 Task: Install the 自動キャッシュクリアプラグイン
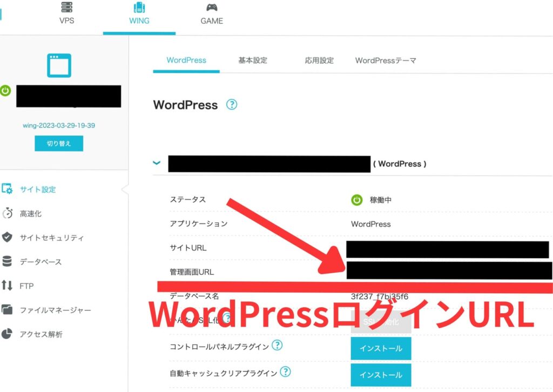[x=381, y=375]
